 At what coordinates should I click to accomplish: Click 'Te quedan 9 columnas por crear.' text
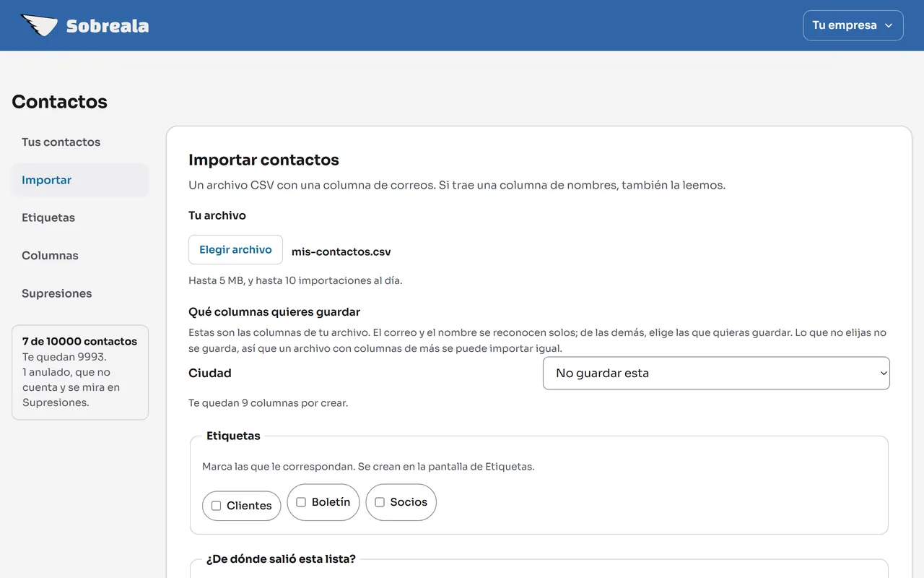coord(268,403)
